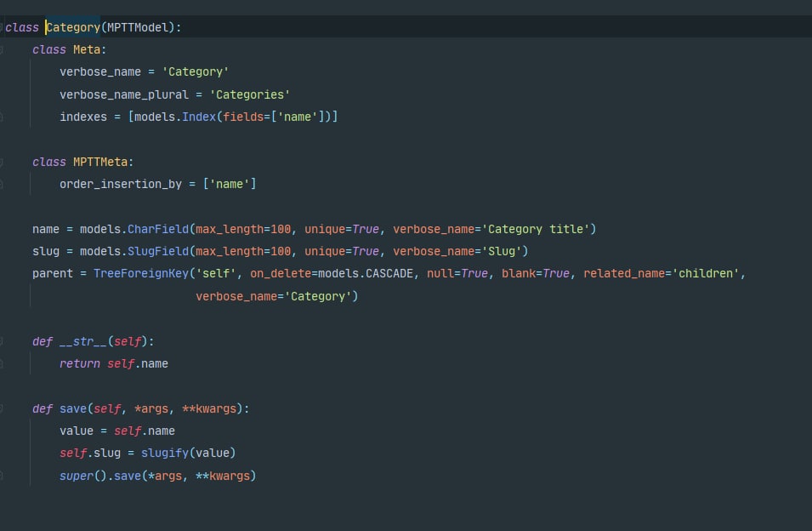The height and width of the screenshot is (531, 812).
Task: Click the related_name keyword argument
Action: tap(624, 274)
